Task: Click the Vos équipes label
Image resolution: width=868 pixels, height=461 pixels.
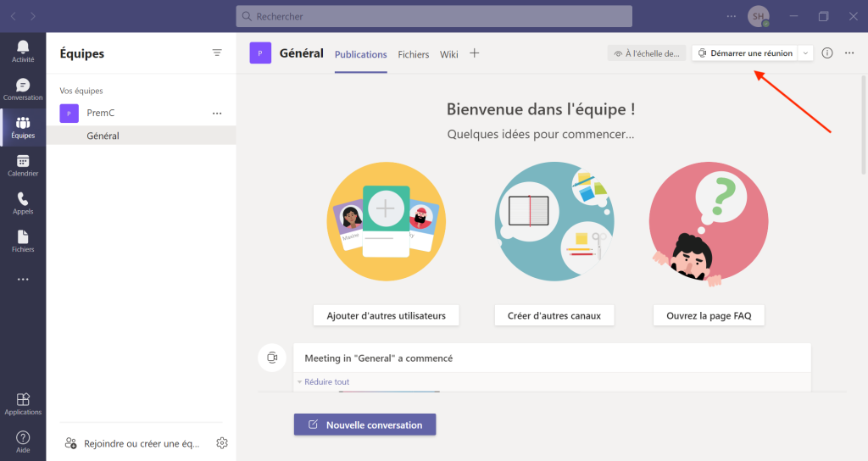Action: pyautogui.click(x=81, y=91)
